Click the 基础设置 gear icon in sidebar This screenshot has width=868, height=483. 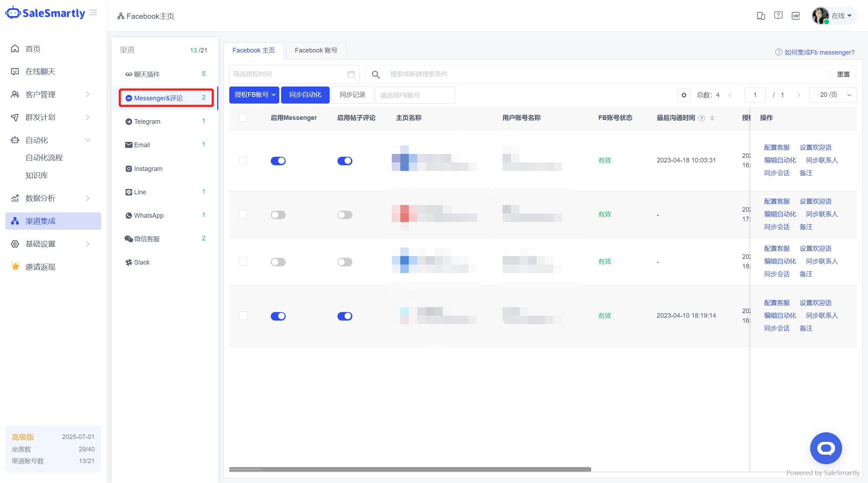(x=15, y=244)
